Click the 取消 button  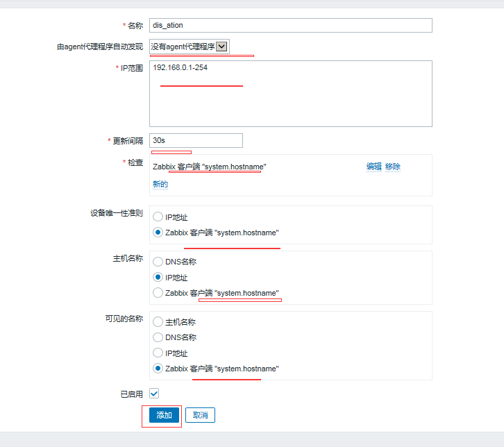point(200,415)
